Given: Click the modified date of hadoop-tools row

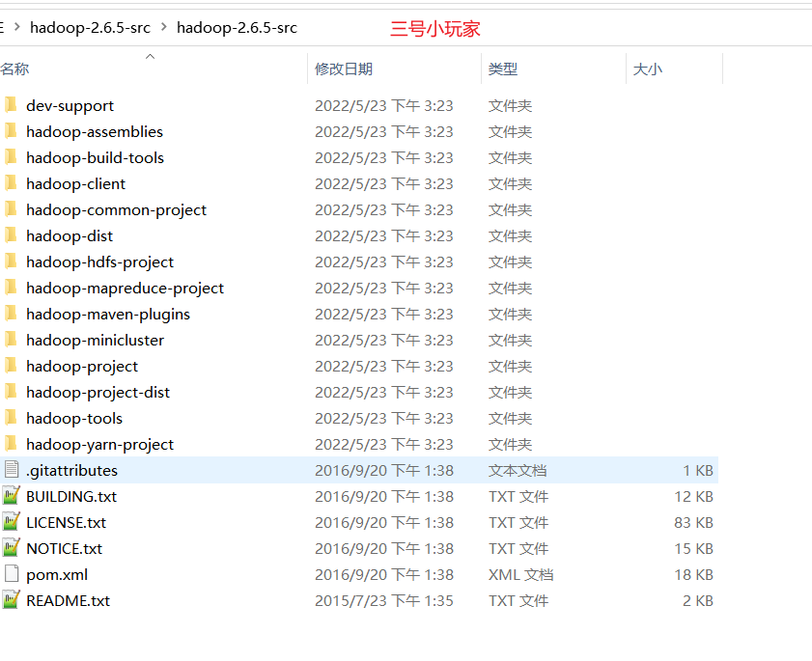Looking at the screenshot, I should click(383, 418).
